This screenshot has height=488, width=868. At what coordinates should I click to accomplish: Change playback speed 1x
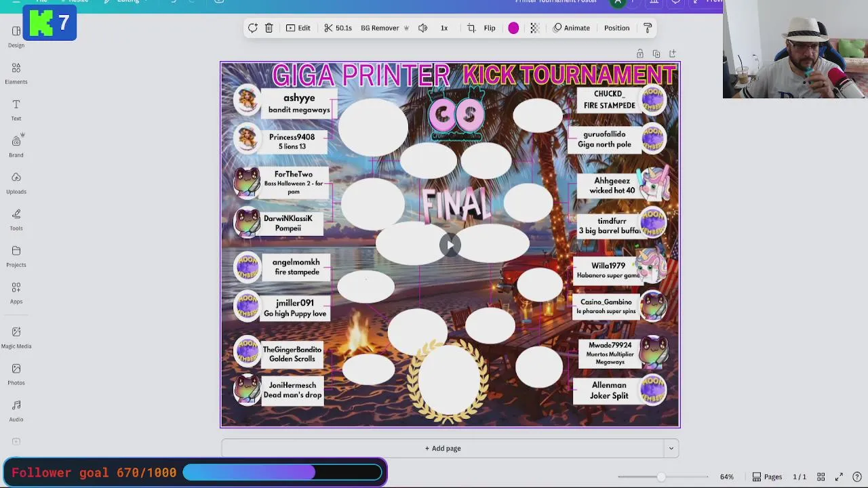(444, 28)
